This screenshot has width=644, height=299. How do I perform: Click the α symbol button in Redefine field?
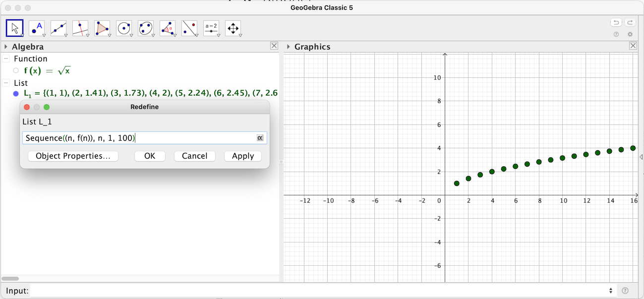[260, 138]
